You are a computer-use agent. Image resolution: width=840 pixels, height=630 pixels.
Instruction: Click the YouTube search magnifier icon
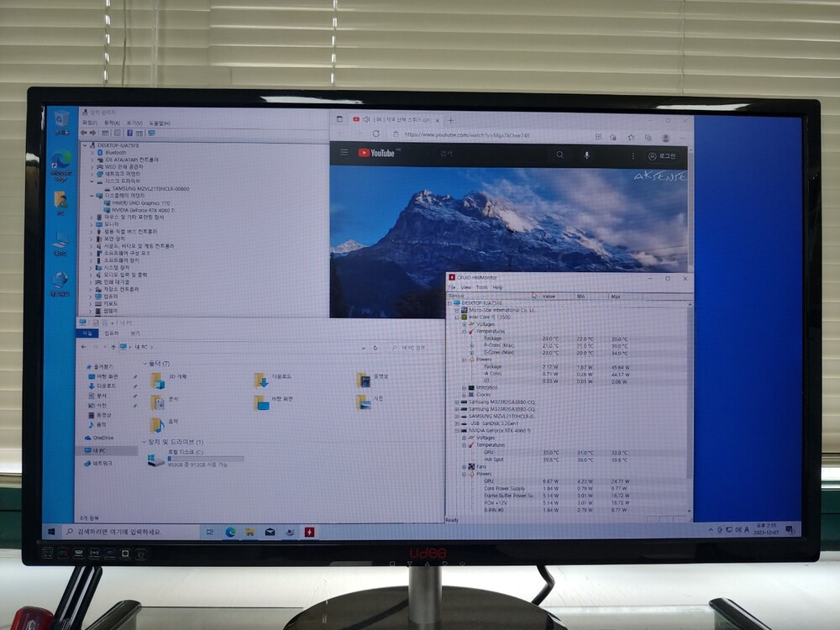(559, 155)
